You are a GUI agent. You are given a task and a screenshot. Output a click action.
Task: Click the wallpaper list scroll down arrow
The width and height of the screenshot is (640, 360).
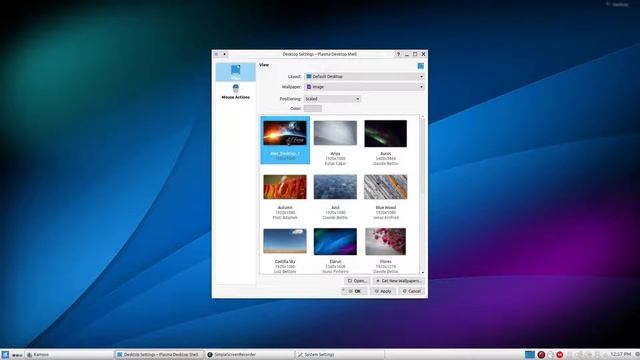point(422,272)
